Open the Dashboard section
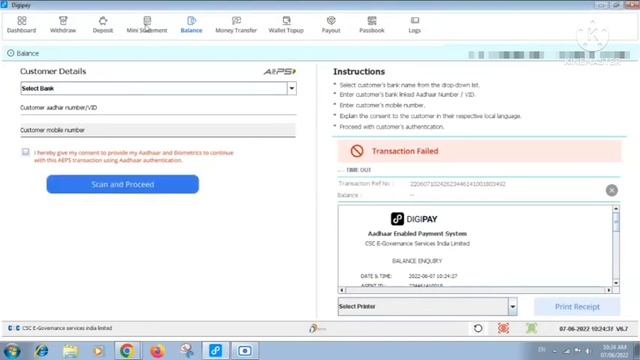The width and height of the screenshot is (640, 360). pos(22,24)
